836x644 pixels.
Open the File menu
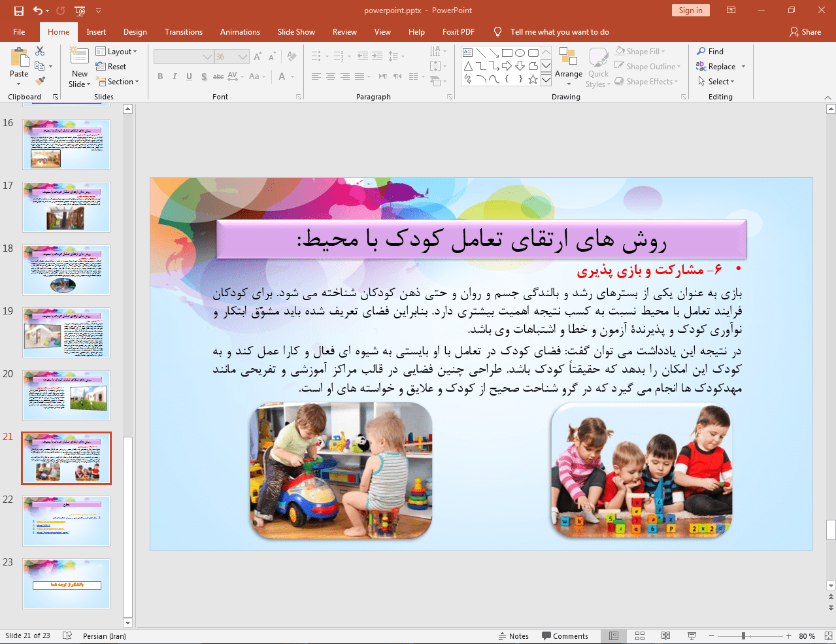click(x=19, y=32)
